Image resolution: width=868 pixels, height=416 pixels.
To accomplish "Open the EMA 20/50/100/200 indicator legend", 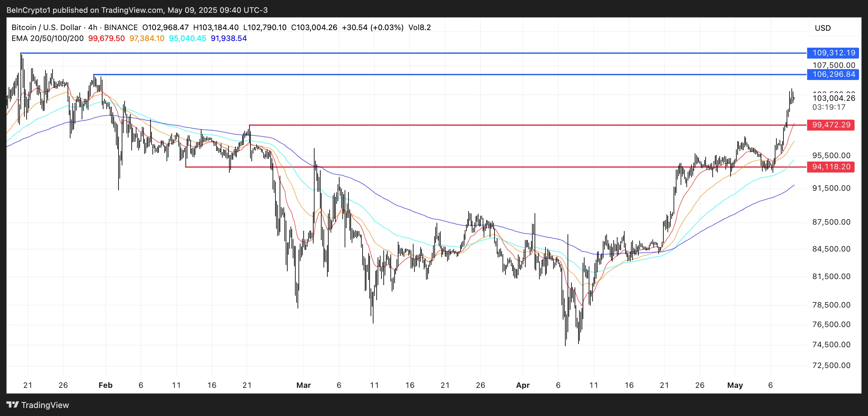I will point(47,38).
